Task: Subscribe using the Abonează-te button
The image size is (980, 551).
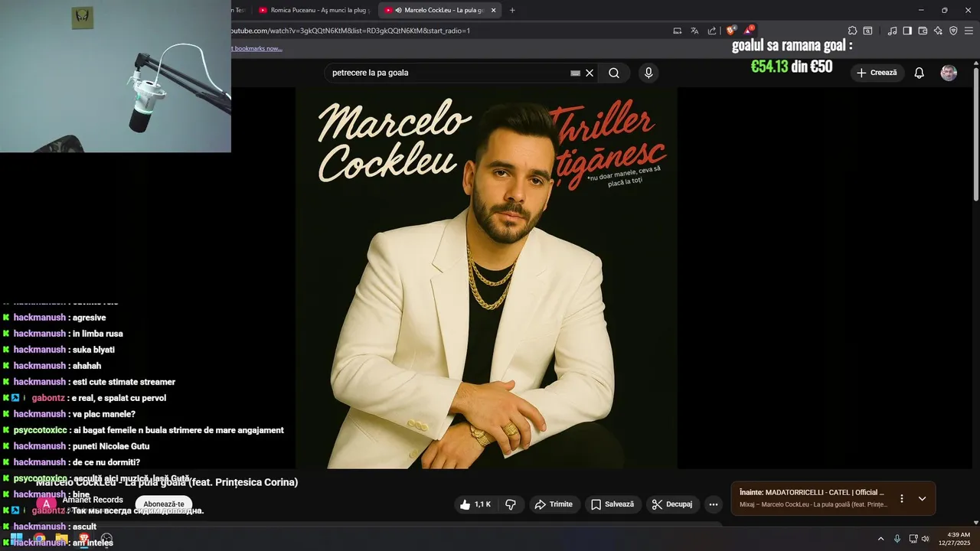Action: coord(164,504)
